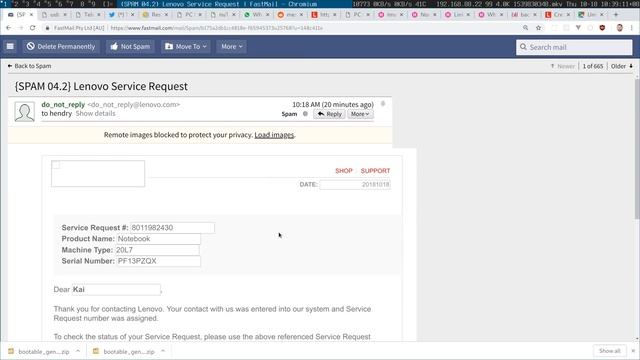
Task: Click sender name do_not_reply
Action: (63, 104)
